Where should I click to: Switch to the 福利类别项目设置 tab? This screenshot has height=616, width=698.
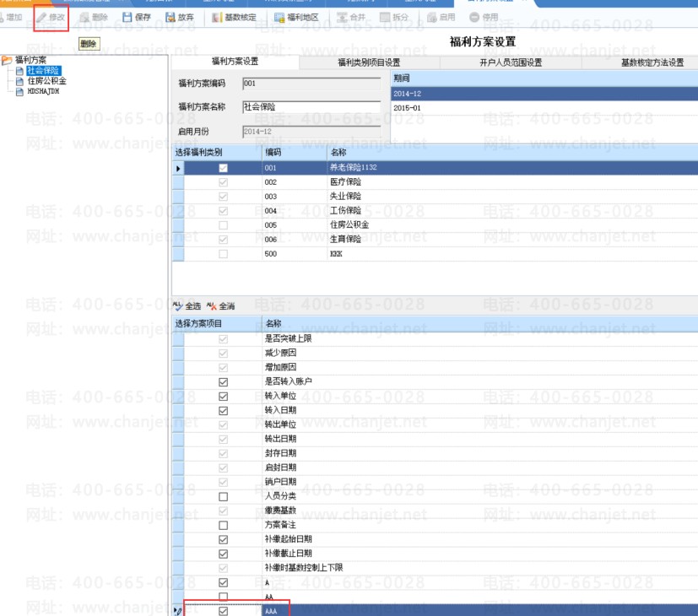369,62
